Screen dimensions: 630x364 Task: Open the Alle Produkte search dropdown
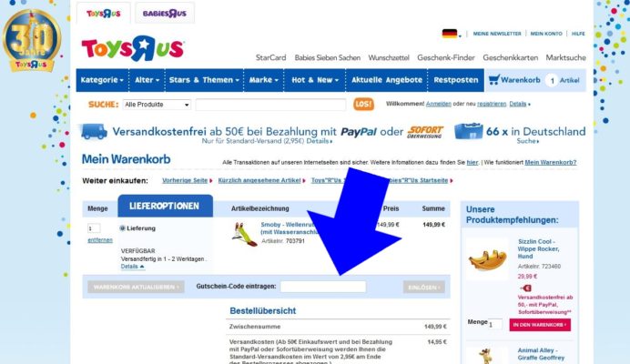[x=157, y=105]
